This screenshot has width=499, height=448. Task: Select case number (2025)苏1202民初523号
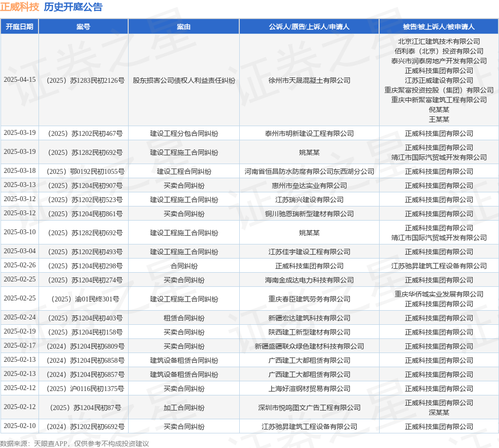86,200
